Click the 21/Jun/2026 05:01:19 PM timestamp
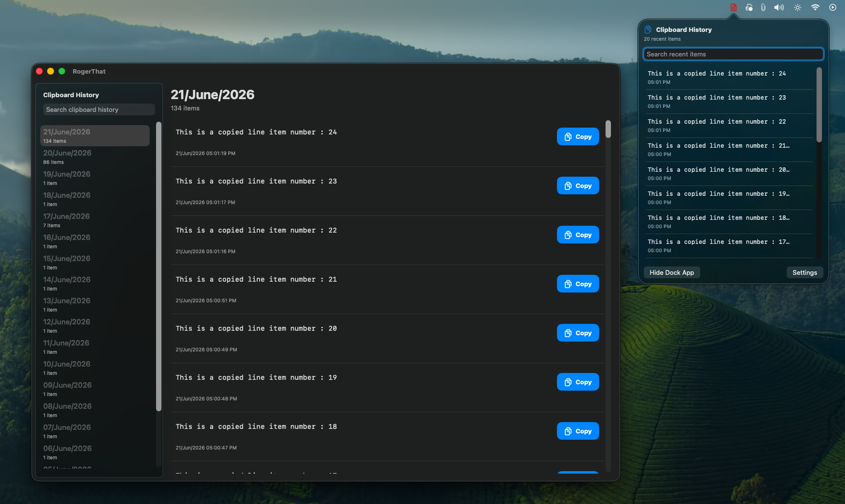845x504 pixels. [x=206, y=153]
